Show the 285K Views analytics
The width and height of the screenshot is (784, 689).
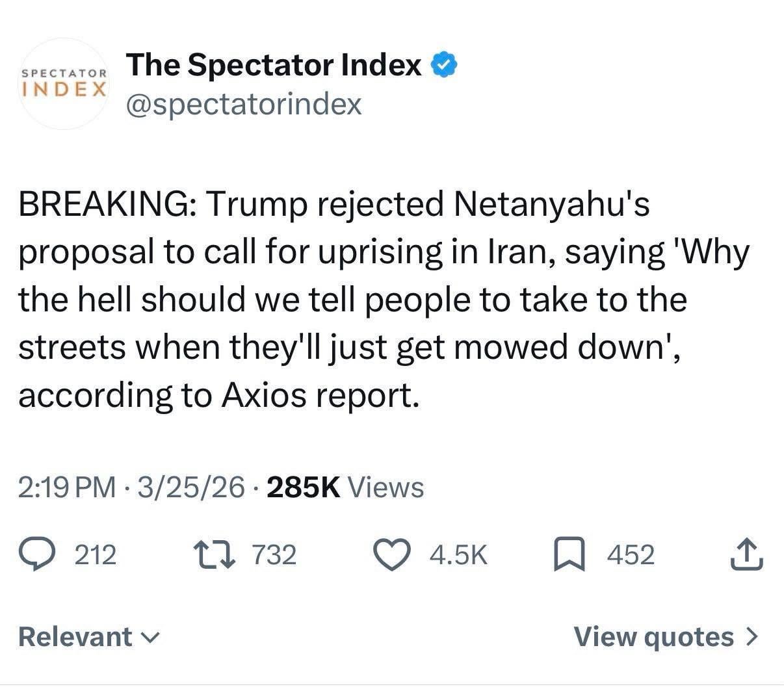(x=345, y=487)
